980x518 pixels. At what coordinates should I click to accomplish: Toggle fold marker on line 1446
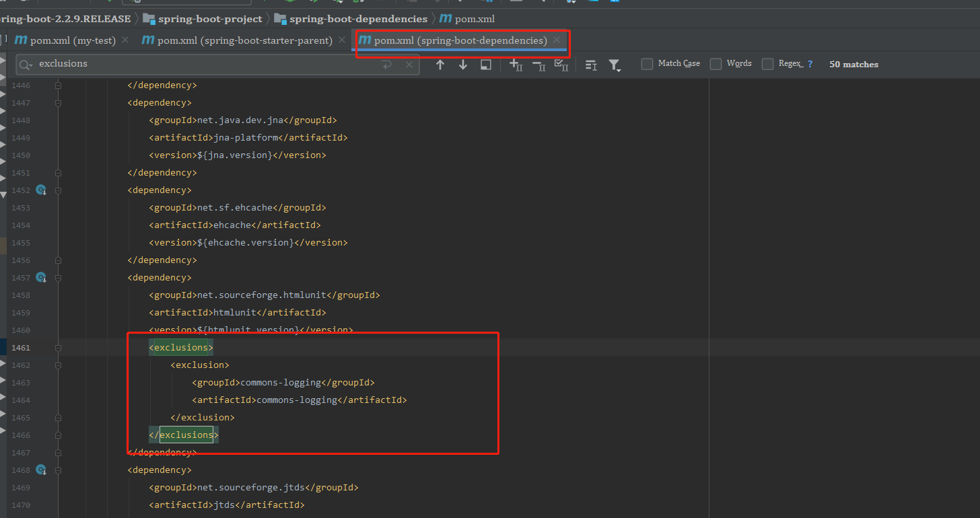click(58, 85)
